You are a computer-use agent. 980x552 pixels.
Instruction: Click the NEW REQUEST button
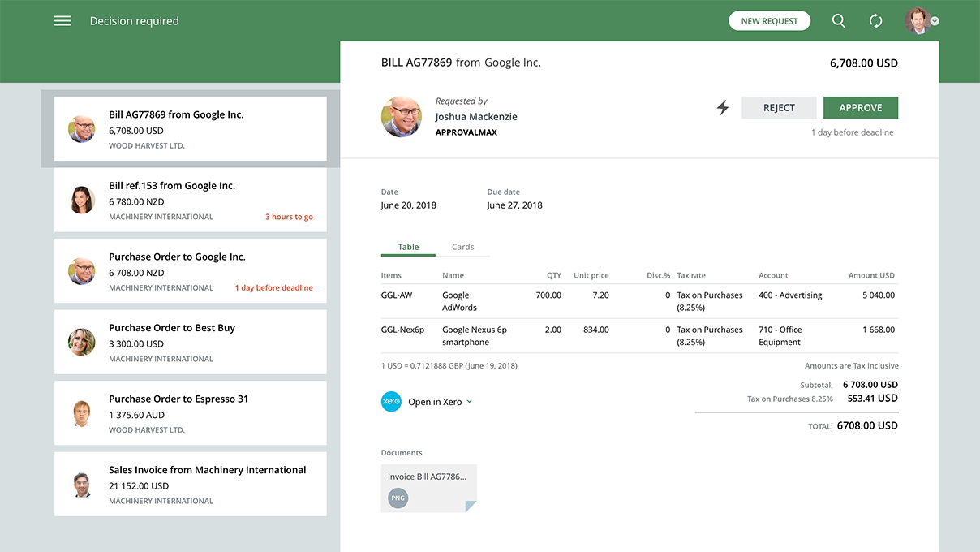point(769,20)
